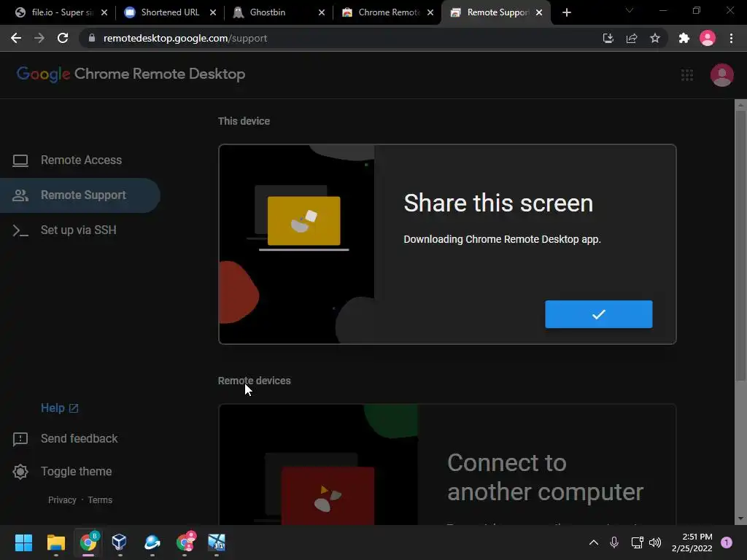Click the Connect to another computer heading
The width and height of the screenshot is (747, 560).
tap(545, 477)
